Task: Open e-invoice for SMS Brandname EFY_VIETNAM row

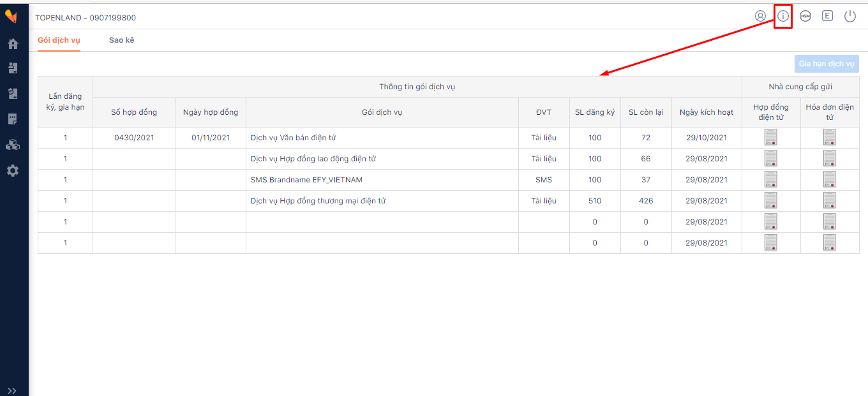Action: click(x=829, y=179)
